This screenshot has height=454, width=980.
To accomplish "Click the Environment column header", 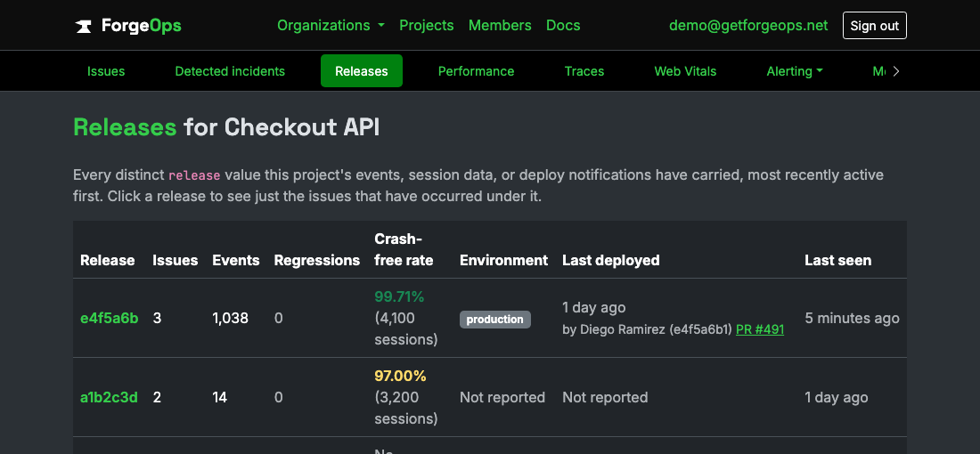I will tap(503, 261).
